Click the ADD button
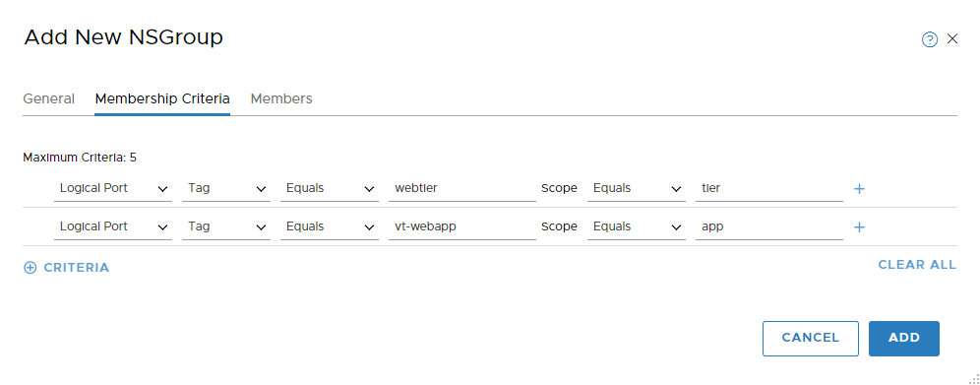 tap(904, 338)
